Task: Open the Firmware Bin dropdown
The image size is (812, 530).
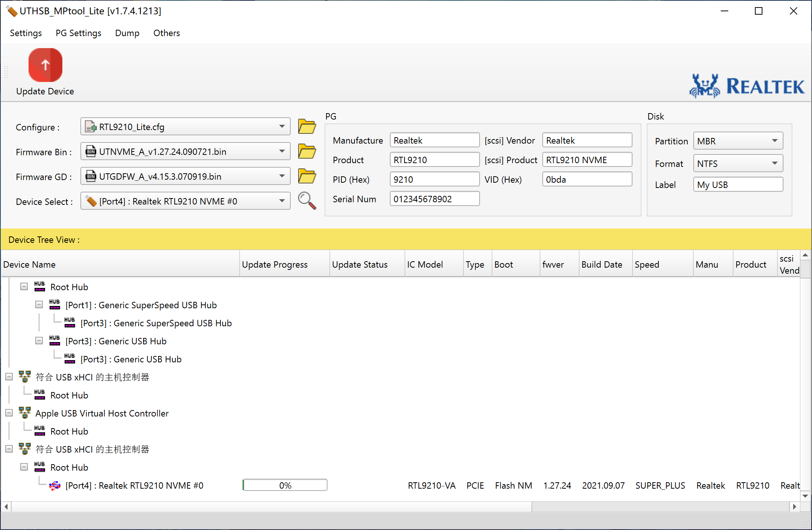Action: pyautogui.click(x=186, y=151)
